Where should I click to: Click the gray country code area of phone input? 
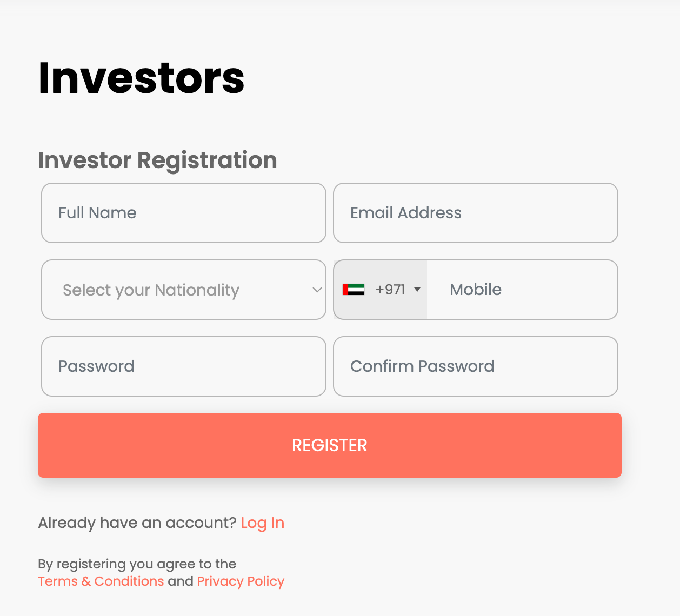click(x=380, y=290)
